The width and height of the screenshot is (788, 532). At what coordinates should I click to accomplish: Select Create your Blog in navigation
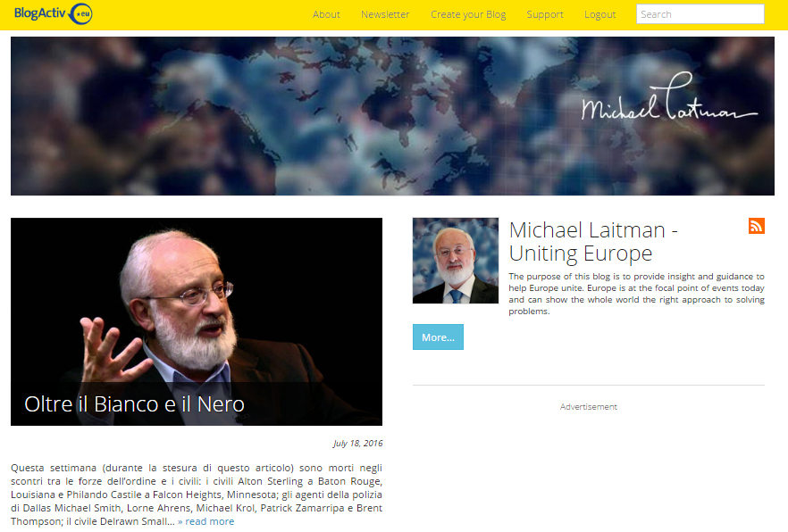pyautogui.click(x=468, y=14)
